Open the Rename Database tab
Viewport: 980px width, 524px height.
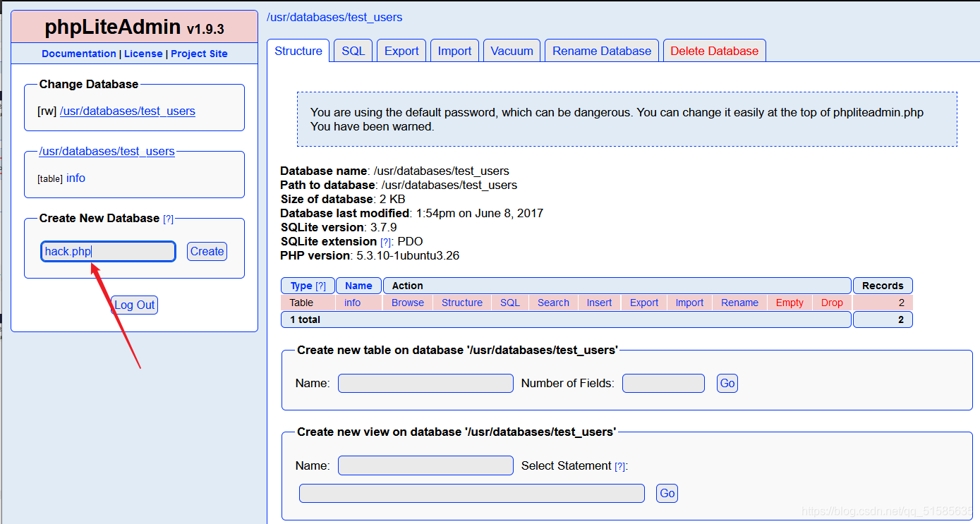click(602, 51)
